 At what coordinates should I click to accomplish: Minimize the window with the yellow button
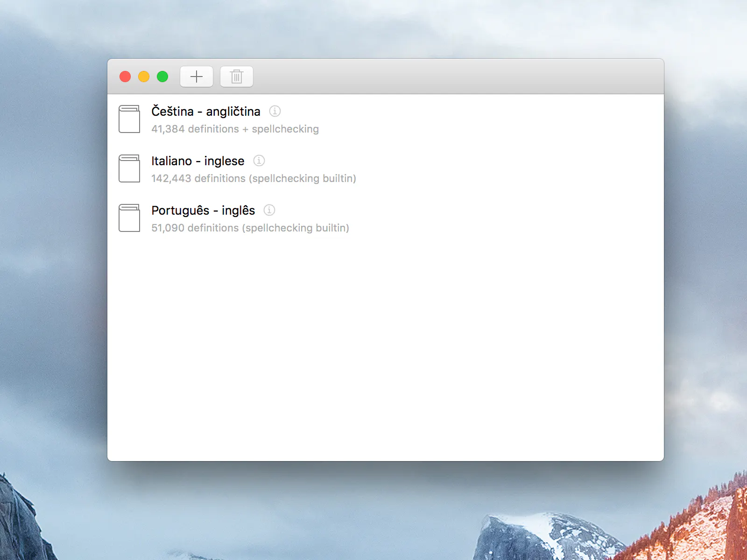pyautogui.click(x=144, y=77)
